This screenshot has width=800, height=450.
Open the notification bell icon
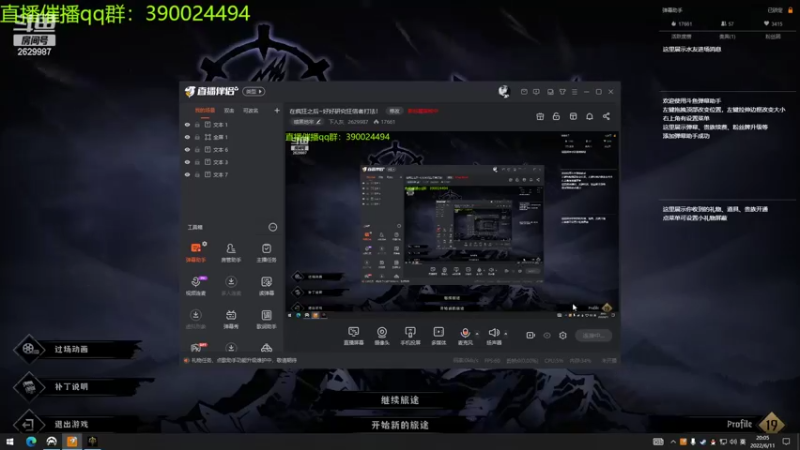(x=589, y=116)
